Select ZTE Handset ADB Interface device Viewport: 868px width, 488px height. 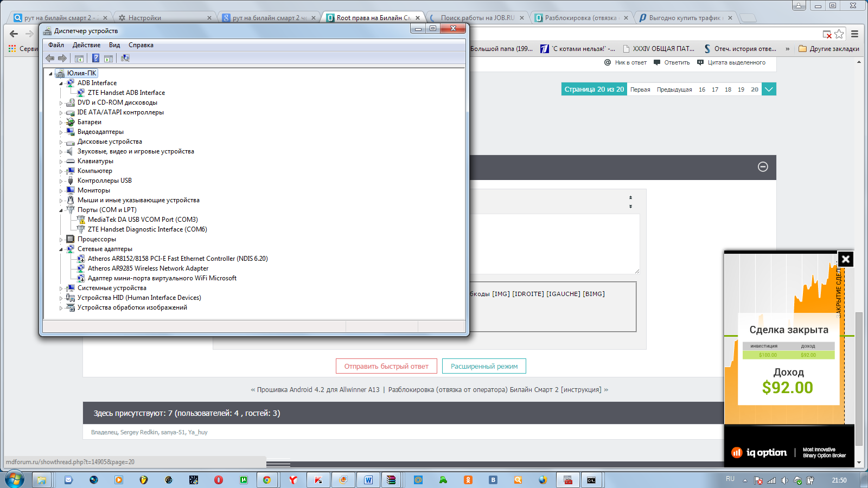coord(126,93)
